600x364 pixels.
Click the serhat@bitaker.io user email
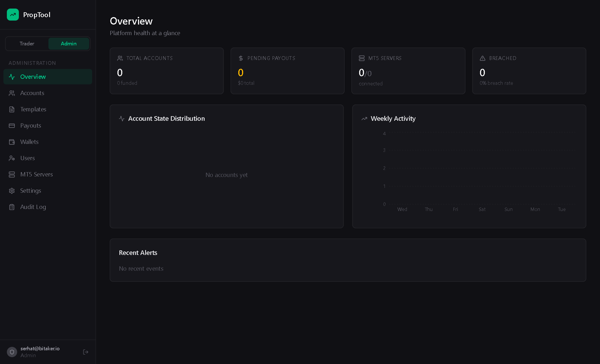[40, 349]
